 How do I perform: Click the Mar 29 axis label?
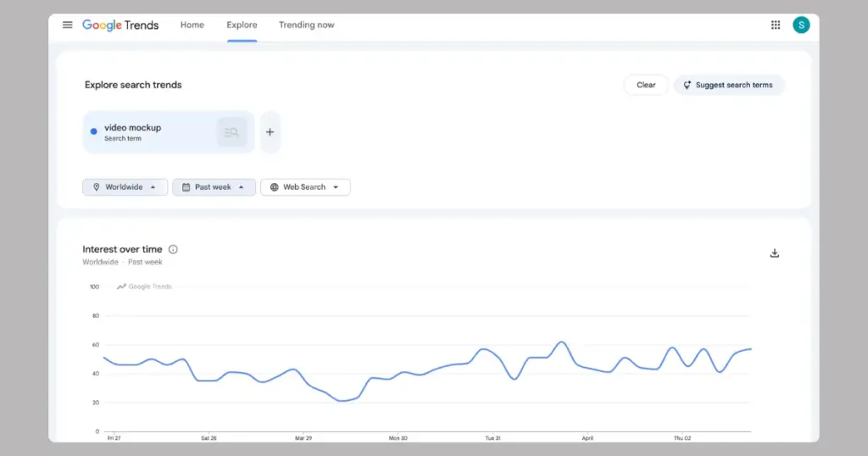pyautogui.click(x=303, y=438)
